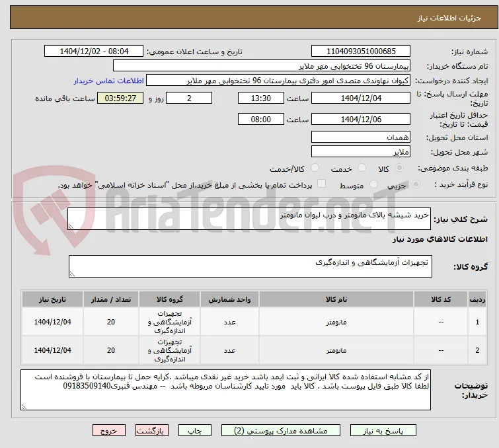This screenshot has width=499, height=448.
Task: Click the نام کالا column header
Action: click(x=336, y=299)
